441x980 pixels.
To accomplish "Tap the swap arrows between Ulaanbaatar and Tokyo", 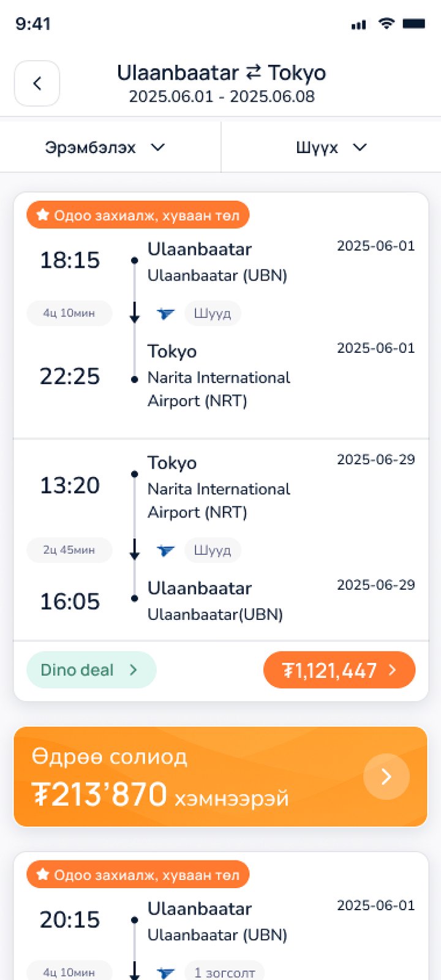I will (254, 73).
